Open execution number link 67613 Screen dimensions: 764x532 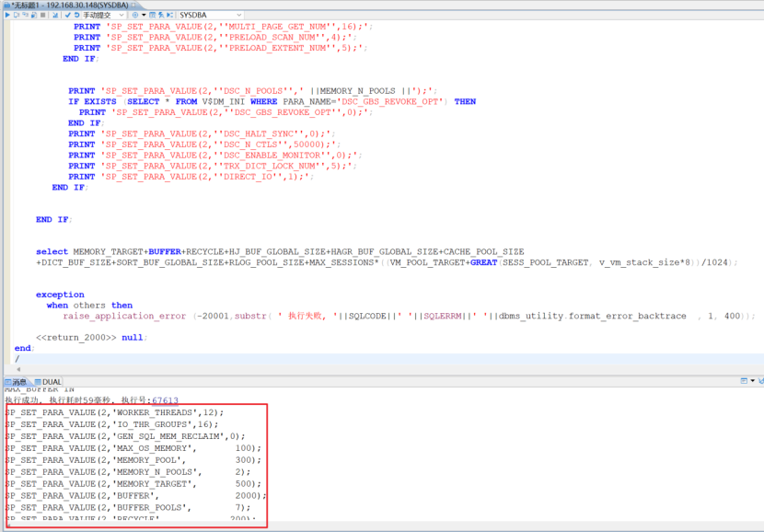pyautogui.click(x=165, y=400)
